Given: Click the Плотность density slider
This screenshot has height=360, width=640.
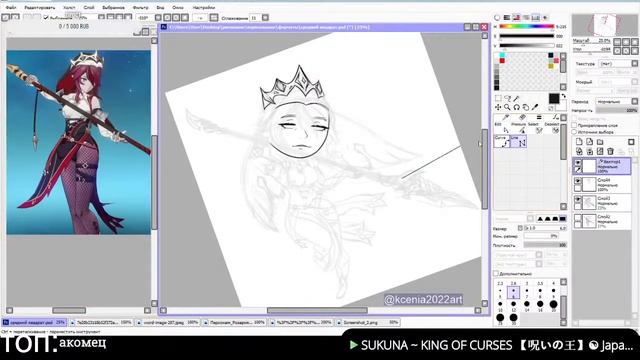Looking at the screenshot, I should (x=545, y=245).
